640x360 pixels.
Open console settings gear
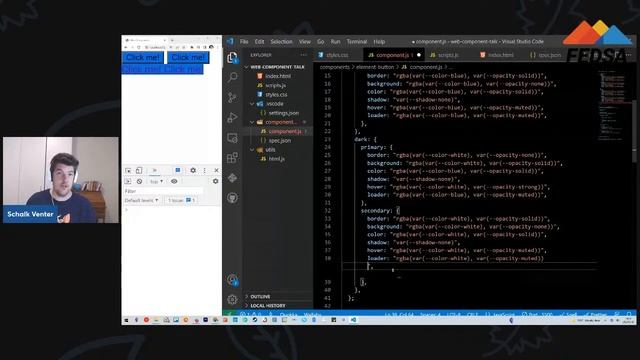pyautogui.click(x=216, y=181)
